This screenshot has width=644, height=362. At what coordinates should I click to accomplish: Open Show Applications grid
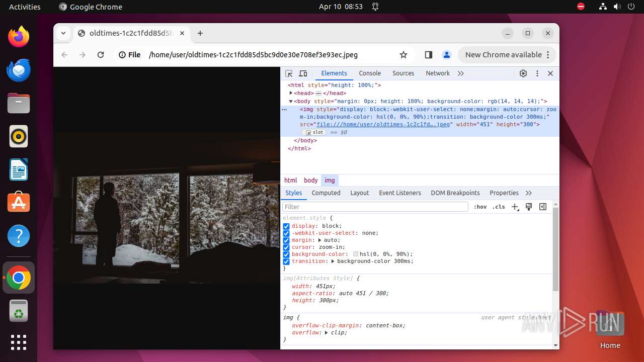click(19, 342)
